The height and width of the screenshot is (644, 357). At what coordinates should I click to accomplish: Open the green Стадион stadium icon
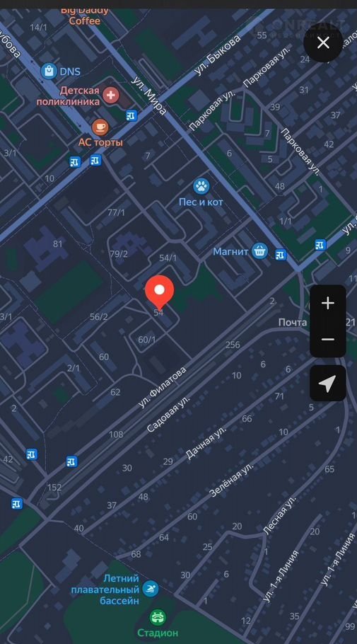pos(158,617)
